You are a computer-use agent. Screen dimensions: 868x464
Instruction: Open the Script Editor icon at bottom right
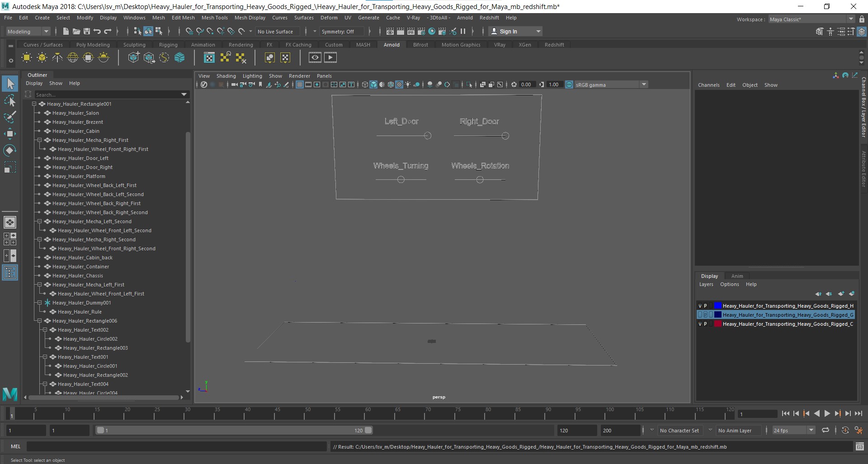tap(860, 447)
